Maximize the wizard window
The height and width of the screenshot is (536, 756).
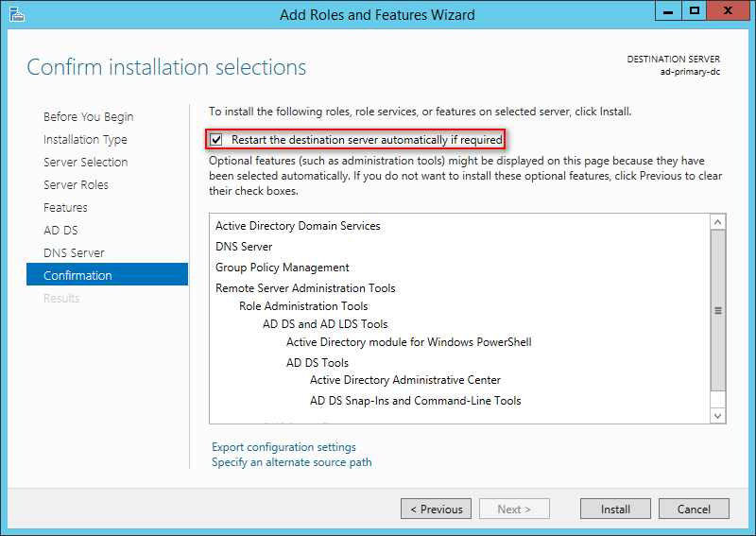click(x=695, y=11)
